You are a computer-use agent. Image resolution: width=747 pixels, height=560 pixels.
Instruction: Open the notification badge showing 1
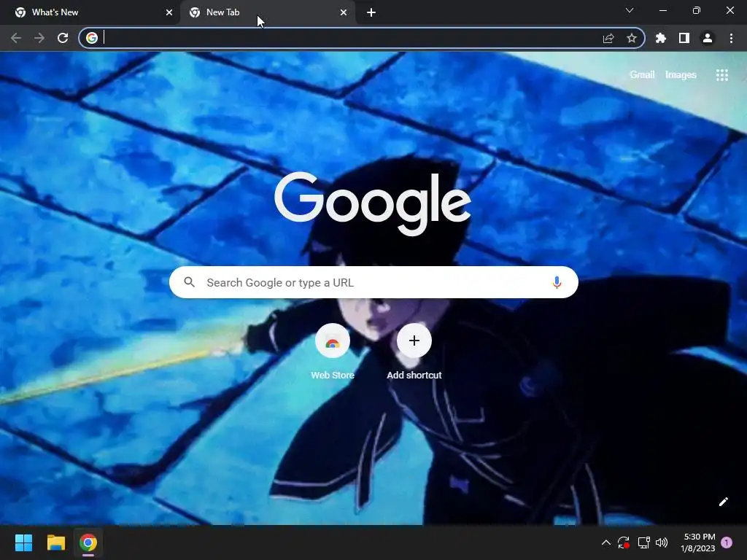point(727,542)
